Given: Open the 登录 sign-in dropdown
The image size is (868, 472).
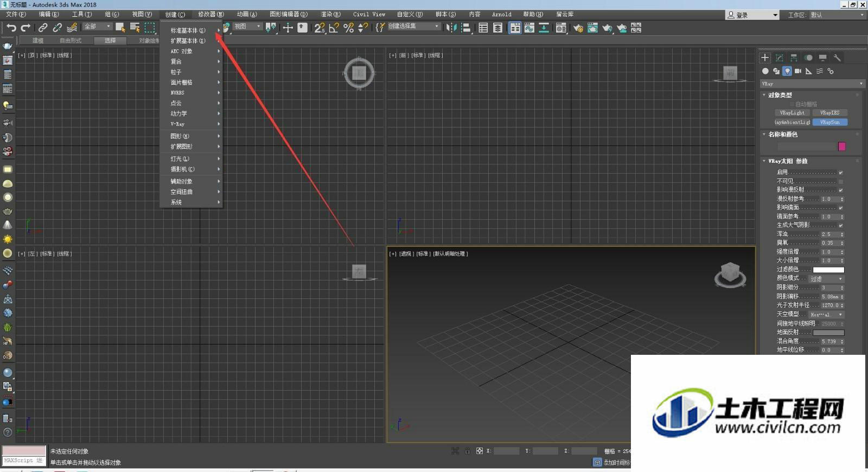Looking at the screenshot, I should [x=752, y=15].
